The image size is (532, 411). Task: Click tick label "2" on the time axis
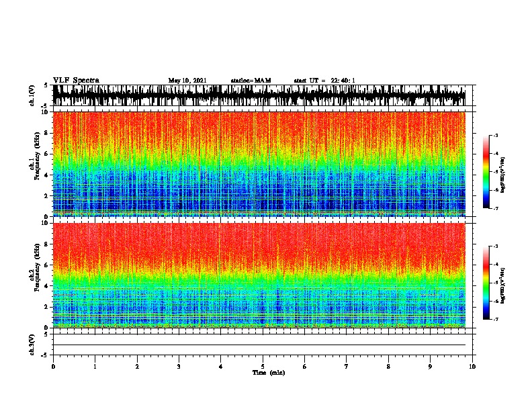click(137, 367)
